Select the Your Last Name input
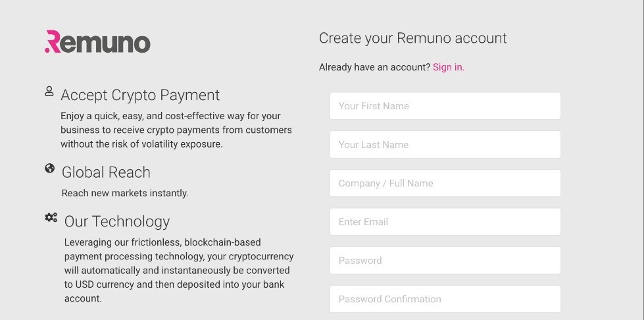The width and height of the screenshot is (644, 320). pos(445,145)
